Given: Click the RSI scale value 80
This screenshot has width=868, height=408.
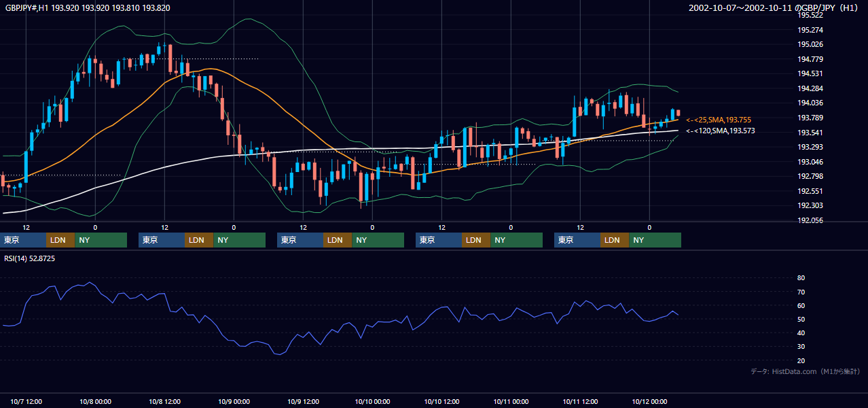Looking at the screenshot, I should point(801,278).
